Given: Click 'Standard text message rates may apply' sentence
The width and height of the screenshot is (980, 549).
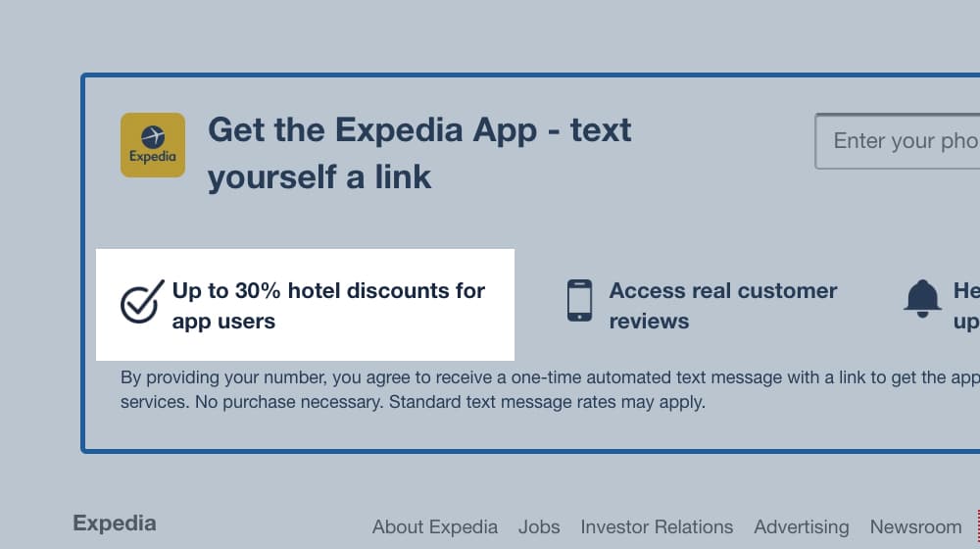Looking at the screenshot, I should tap(547, 402).
